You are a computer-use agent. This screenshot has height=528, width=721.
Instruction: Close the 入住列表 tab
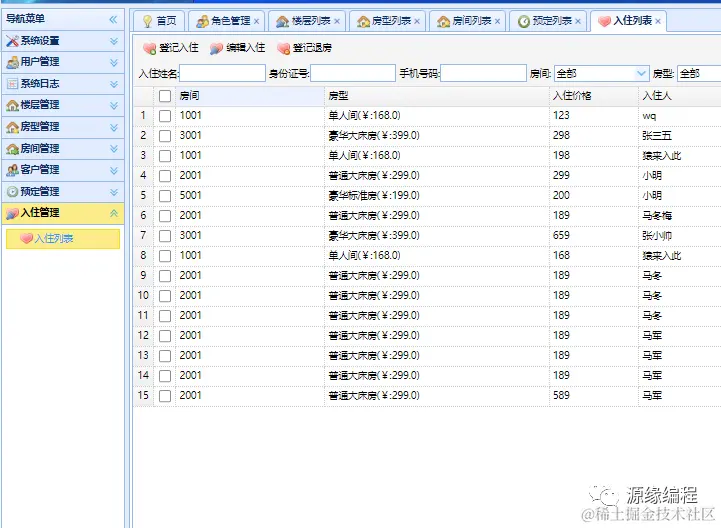pyautogui.click(x=658, y=21)
